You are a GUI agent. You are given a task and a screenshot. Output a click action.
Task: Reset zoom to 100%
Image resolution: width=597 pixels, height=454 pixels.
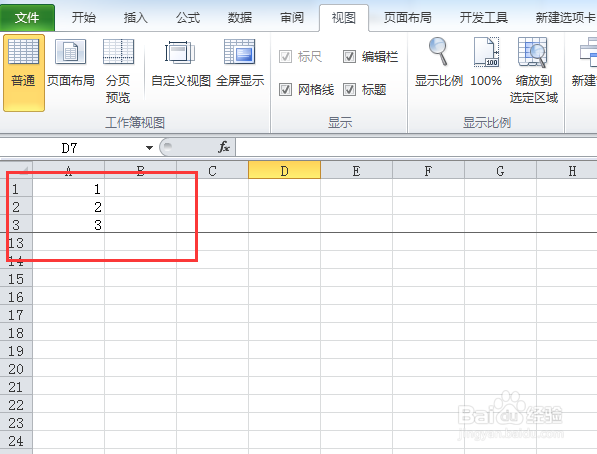click(x=486, y=63)
